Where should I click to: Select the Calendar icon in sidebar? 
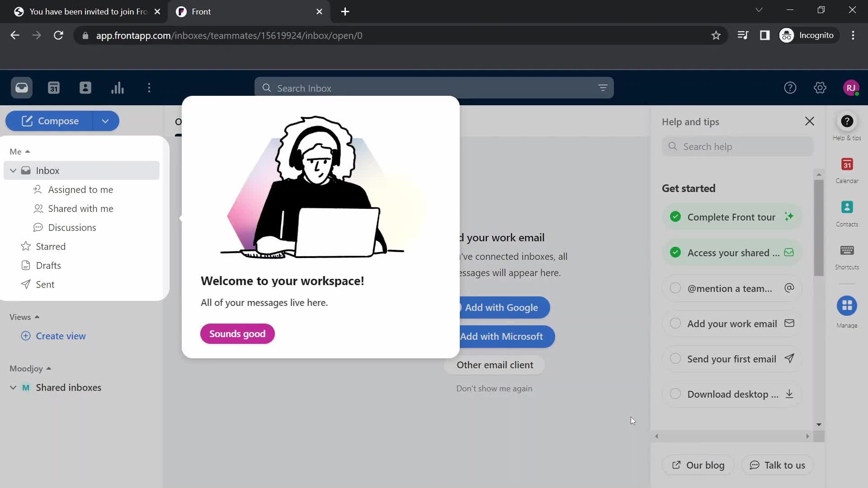[x=847, y=165]
